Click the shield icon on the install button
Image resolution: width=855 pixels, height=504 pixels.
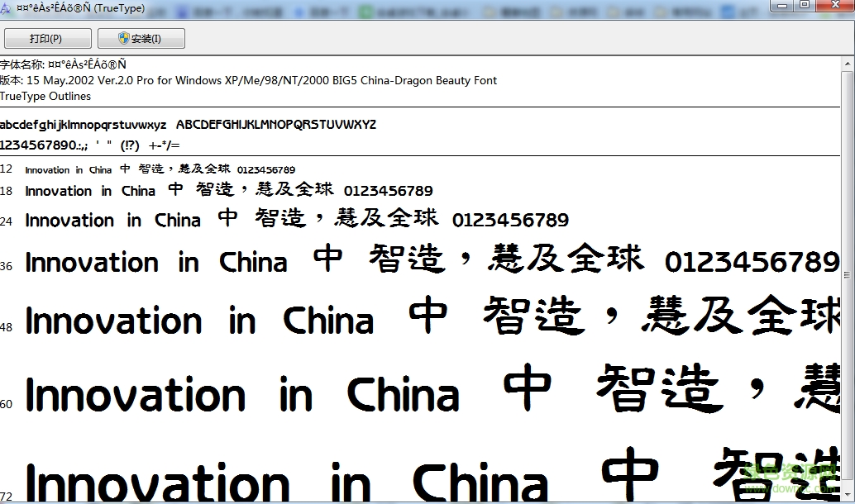123,39
